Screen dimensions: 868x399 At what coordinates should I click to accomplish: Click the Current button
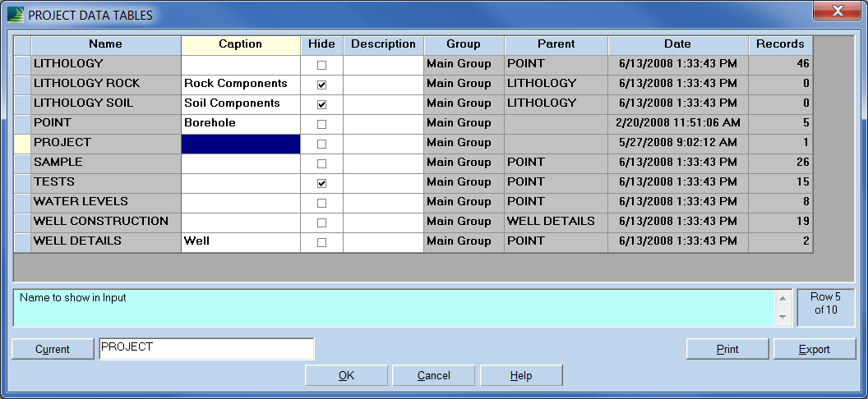[53, 349]
